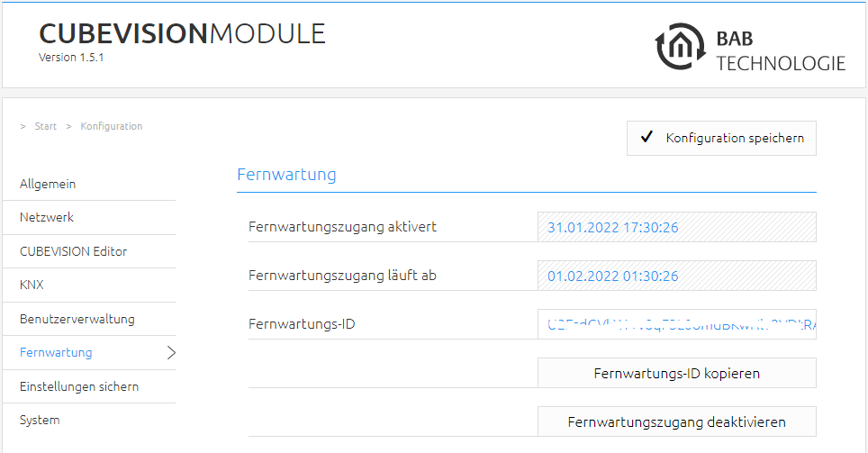Image resolution: width=868 pixels, height=453 pixels.
Task: Go to the KNX section
Action: coord(89,285)
